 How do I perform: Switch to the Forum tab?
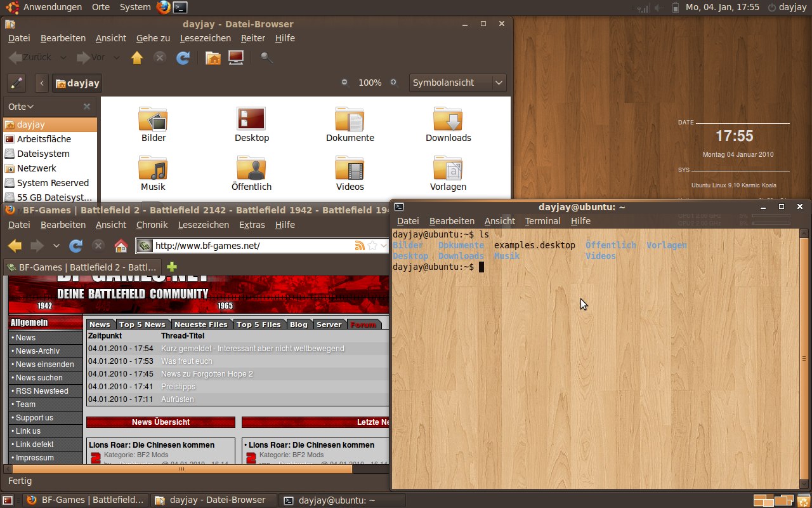point(363,324)
